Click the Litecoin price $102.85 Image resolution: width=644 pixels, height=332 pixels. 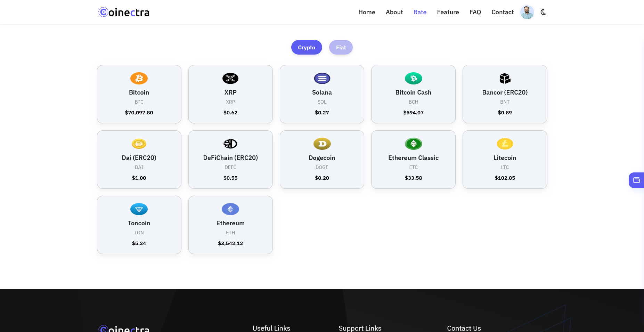click(505, 178)
